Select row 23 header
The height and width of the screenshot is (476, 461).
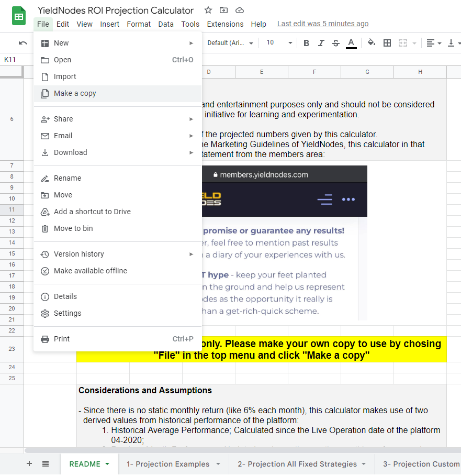(12, 349)
